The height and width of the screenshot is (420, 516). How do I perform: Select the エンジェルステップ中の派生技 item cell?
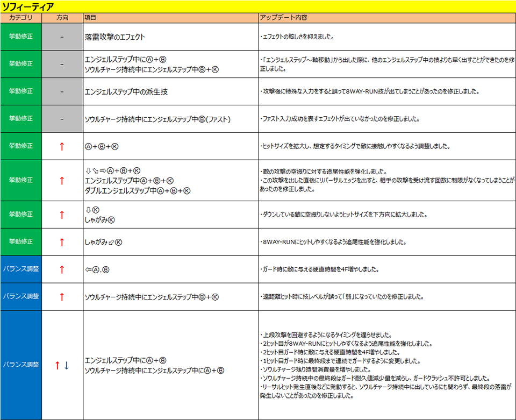(x=126, y=92)
